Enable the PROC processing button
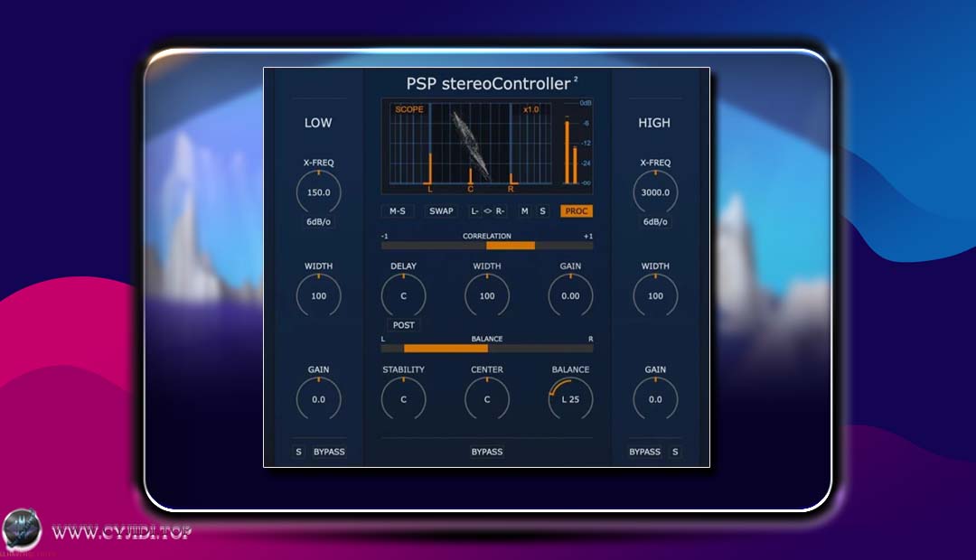The width and height of the screenshot is (976, 560). [577, 211]
